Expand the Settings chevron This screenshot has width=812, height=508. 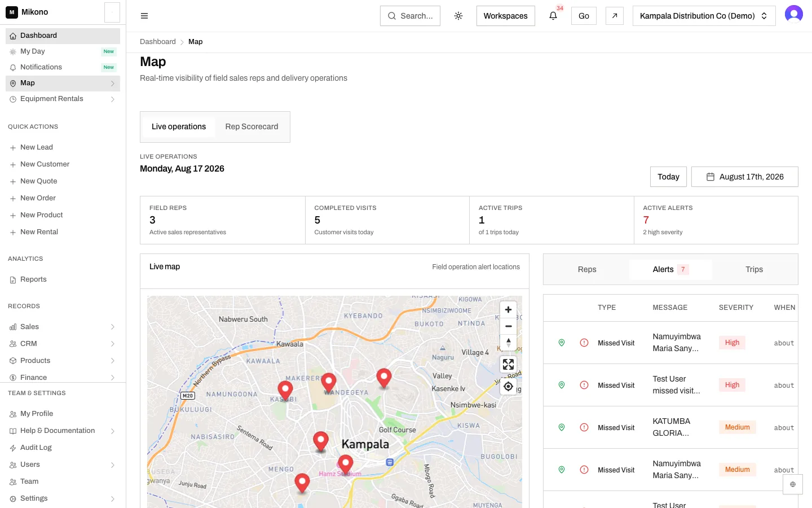(x=113, y=498)
